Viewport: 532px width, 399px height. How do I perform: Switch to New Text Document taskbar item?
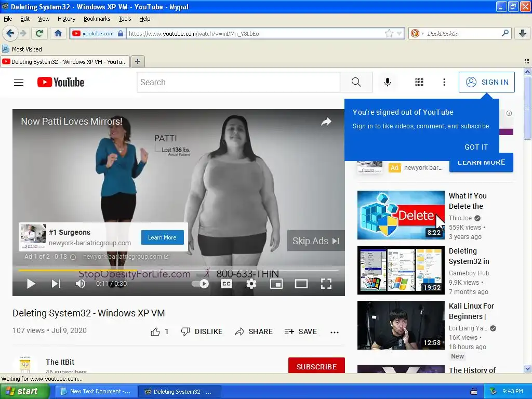pos(96,392)
